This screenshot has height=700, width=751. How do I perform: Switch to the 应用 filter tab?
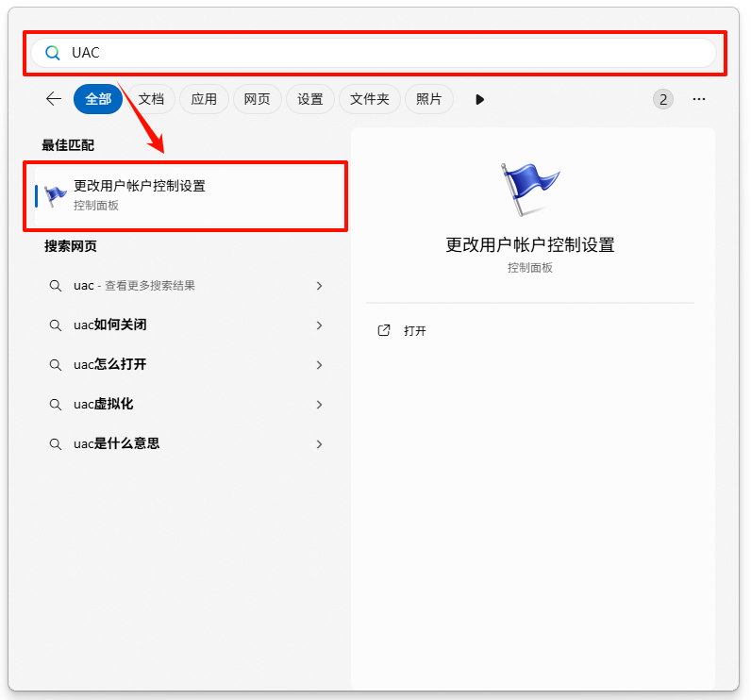point(204,99)
